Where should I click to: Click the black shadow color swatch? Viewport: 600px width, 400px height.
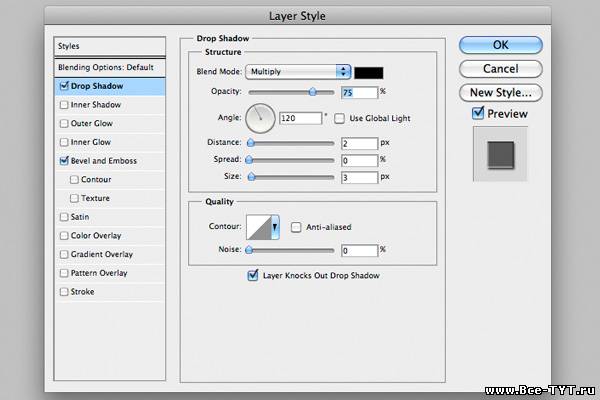[368, 73]
